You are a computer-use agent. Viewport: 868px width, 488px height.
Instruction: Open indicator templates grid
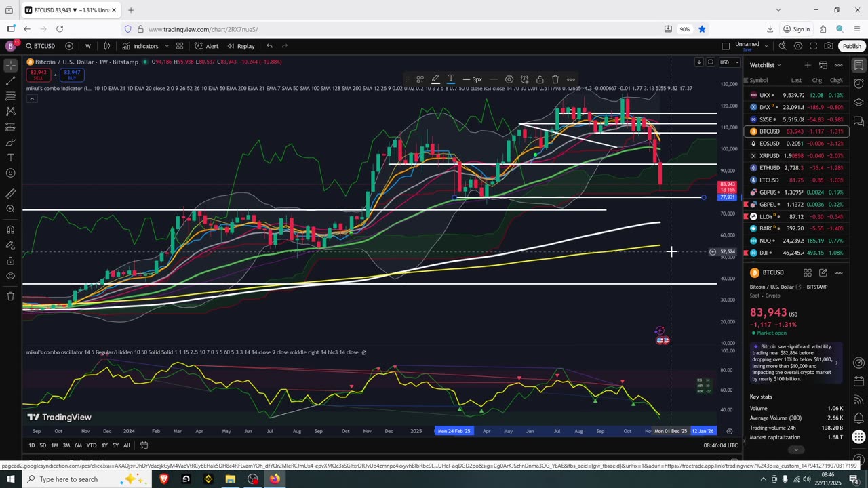[180, 46]
